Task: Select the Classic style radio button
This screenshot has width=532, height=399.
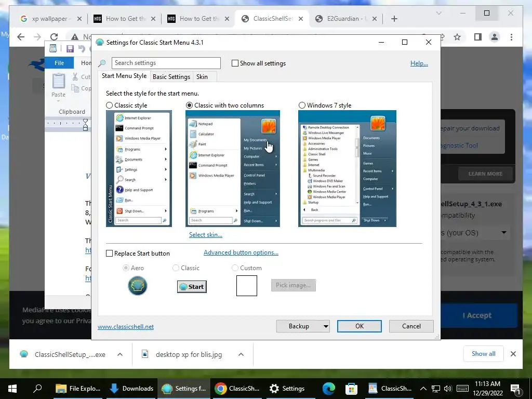Action: point(109,105)
